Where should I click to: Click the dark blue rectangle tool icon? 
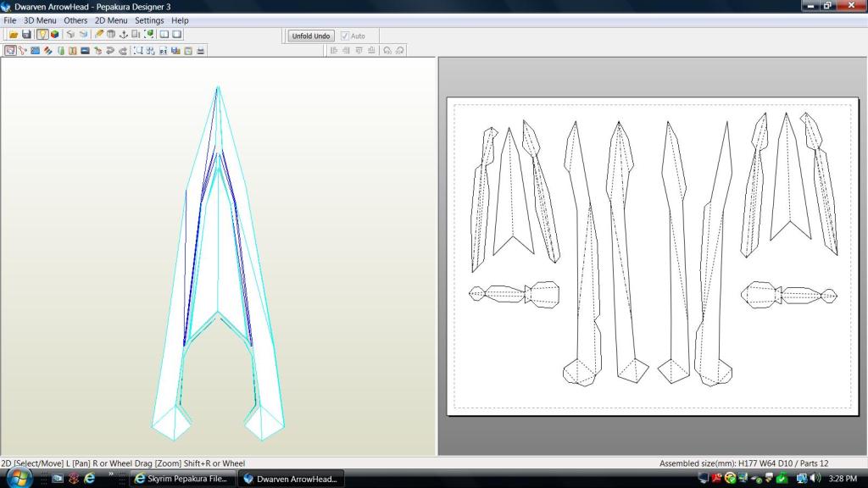[86, 51]
